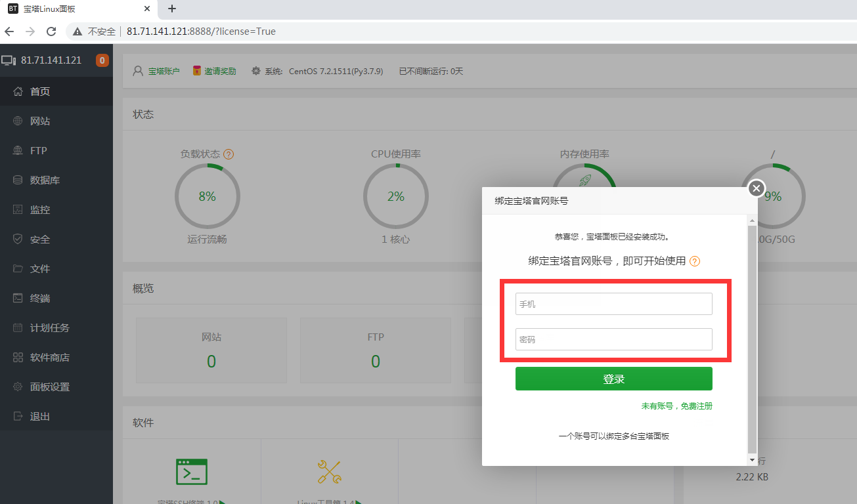The width and height of the screenshot is (857, 504).
Task: Select the 宝塔Linux面板 browser tab
Action: click(x=79, y=9)
